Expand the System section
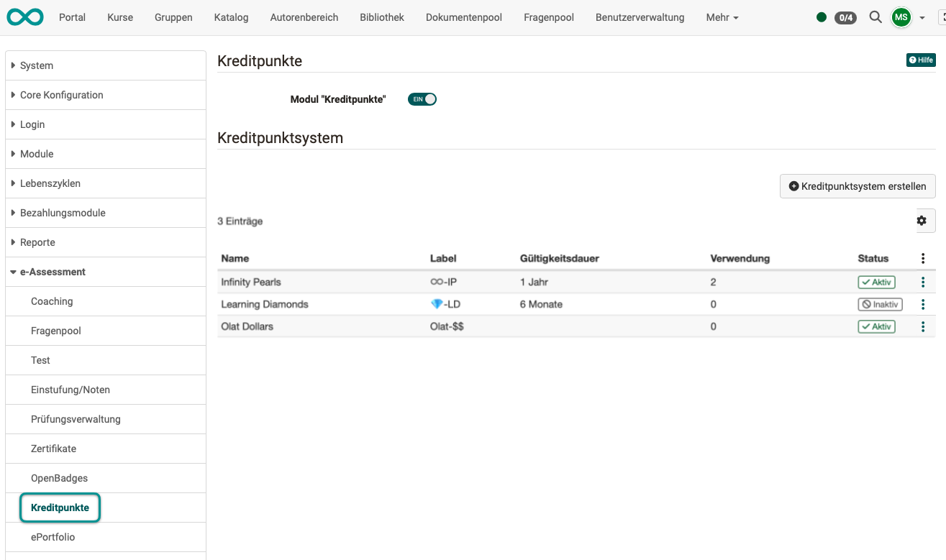 pyautogui.click(x=37, y=65)
